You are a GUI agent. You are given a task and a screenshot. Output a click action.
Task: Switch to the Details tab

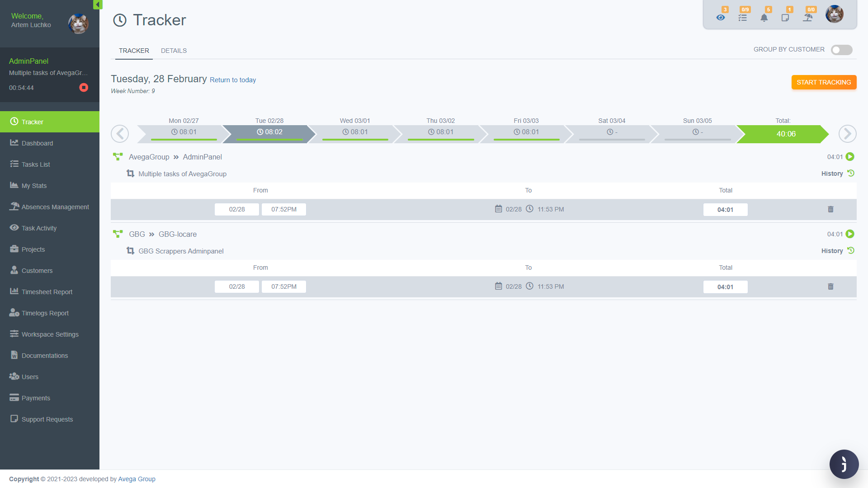click(x=174, y=51)
